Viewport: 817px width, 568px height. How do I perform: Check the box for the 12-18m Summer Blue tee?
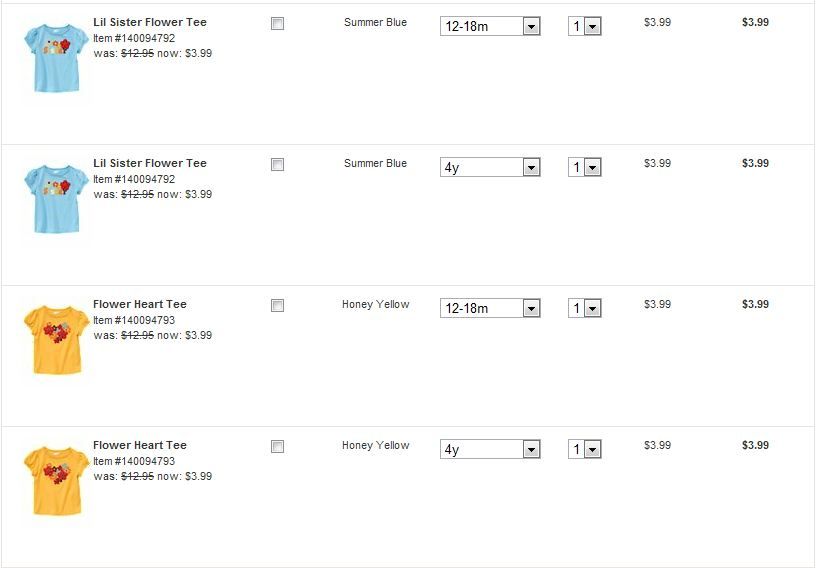(x=278, y=23)
